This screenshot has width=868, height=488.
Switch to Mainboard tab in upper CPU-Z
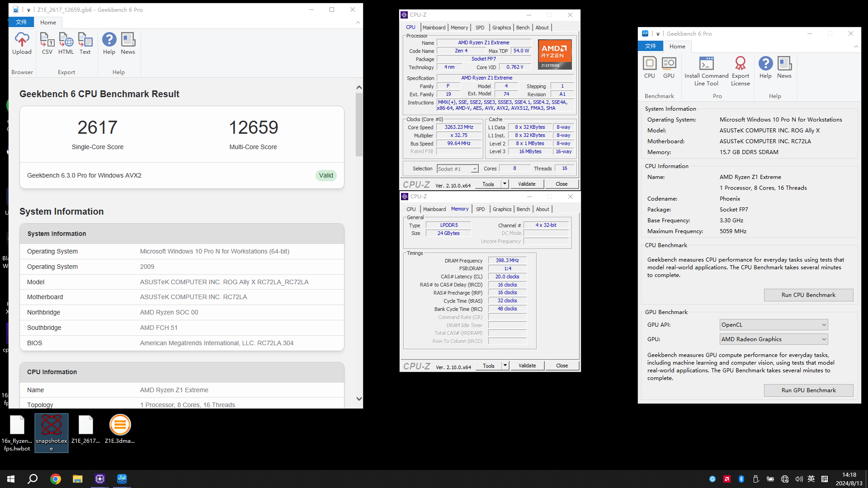[434, 28]
